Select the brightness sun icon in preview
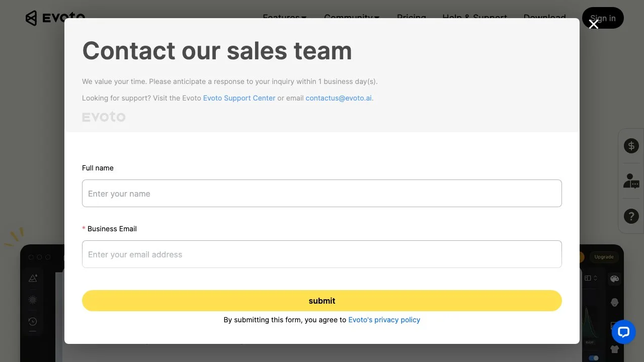 tap(33, 300)
